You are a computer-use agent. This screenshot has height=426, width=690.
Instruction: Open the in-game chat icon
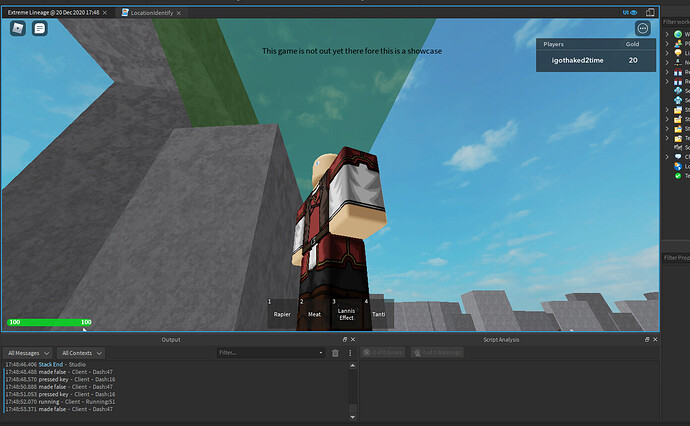[40, 29]
